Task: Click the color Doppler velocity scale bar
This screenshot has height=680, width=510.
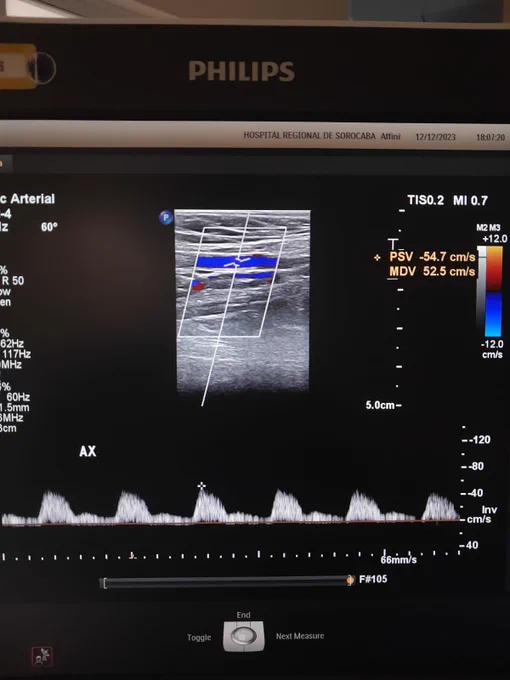Action: pyautogui.click(x=494, y=291)
